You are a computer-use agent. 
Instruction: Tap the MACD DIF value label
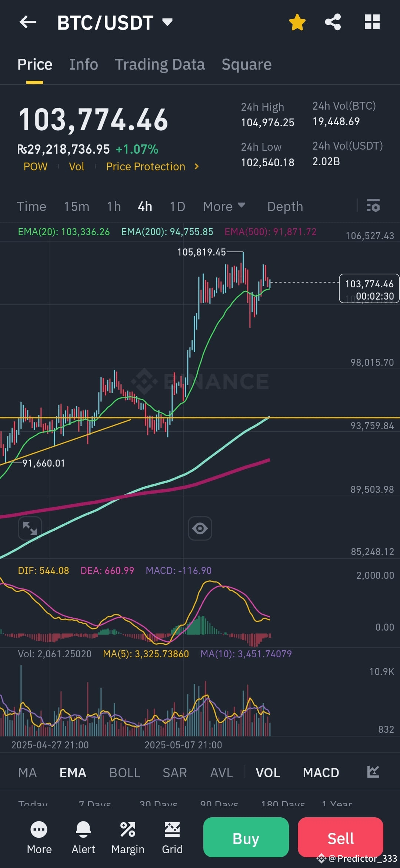(43, 571)
